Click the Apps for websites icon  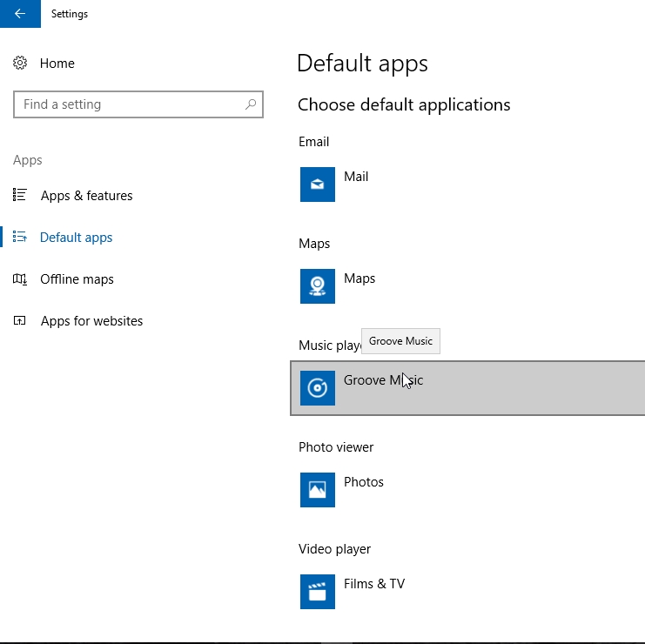pos(20,321)
